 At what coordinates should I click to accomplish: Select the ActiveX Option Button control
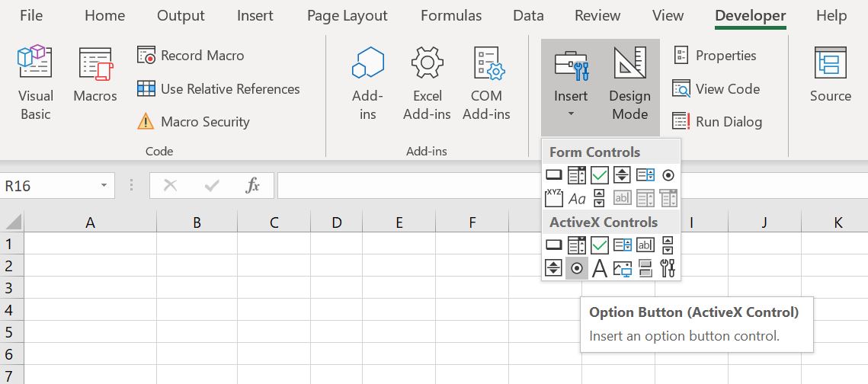577,268
